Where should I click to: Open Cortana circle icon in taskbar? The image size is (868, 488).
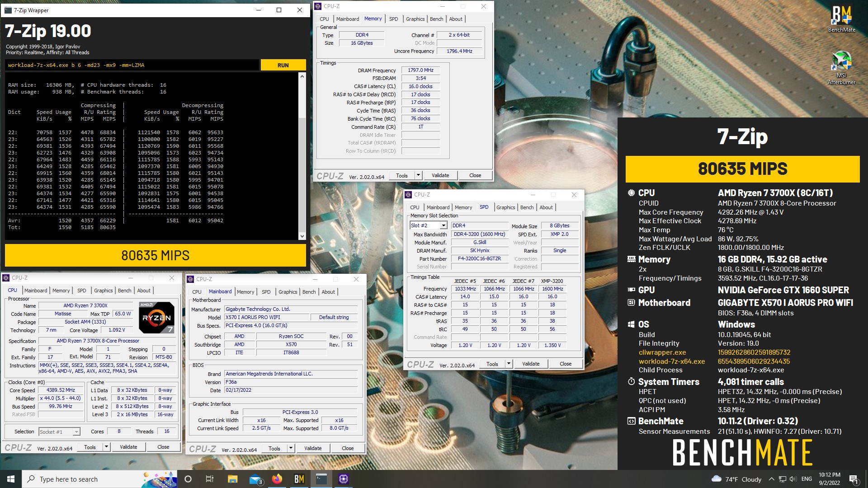(188, 479)
